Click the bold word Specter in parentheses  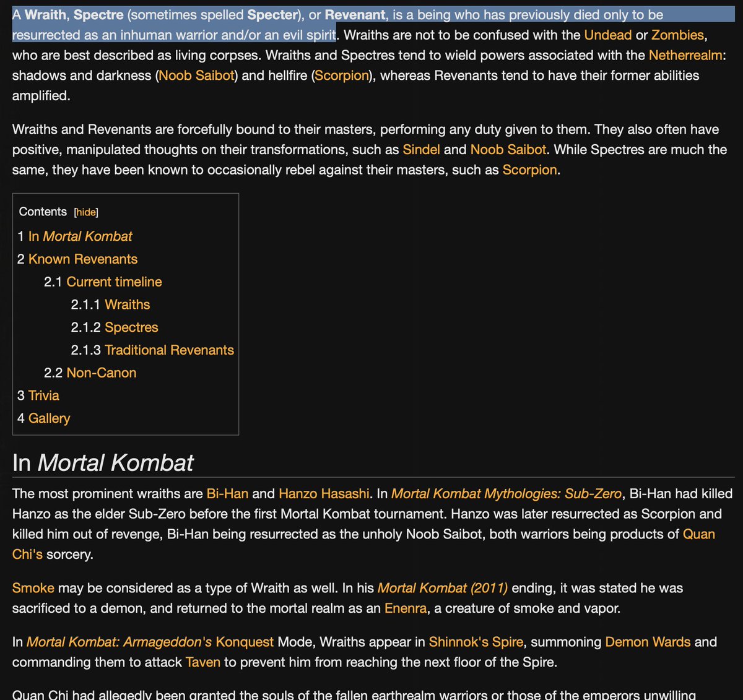[273, 15]
